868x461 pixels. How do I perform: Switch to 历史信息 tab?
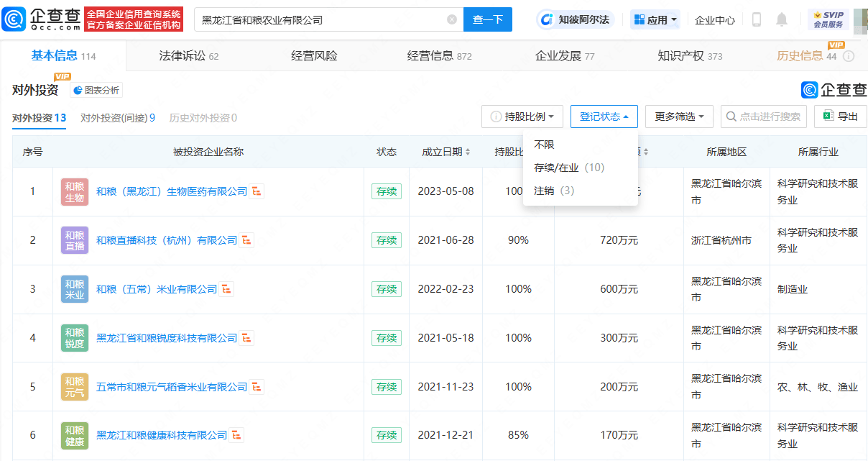(806, 56)
